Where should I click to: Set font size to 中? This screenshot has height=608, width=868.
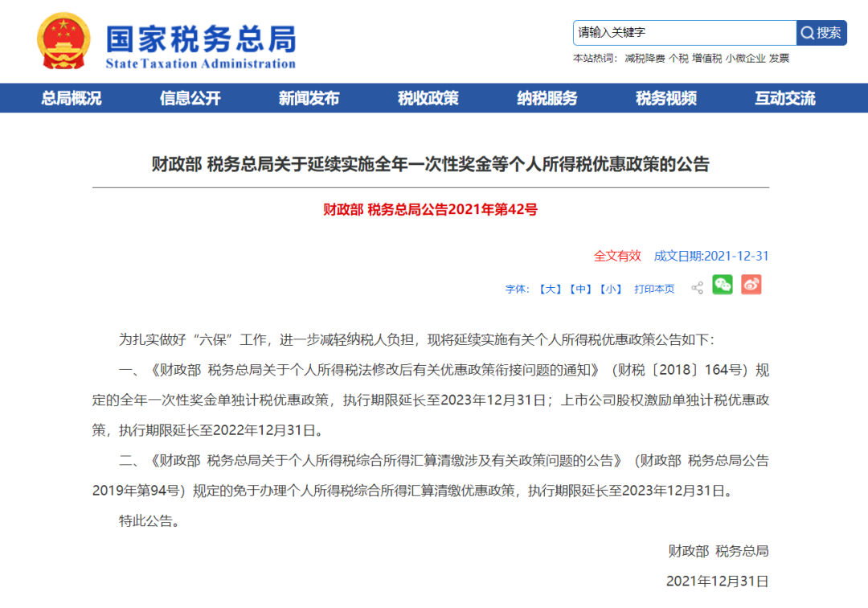tap(581, 289)
